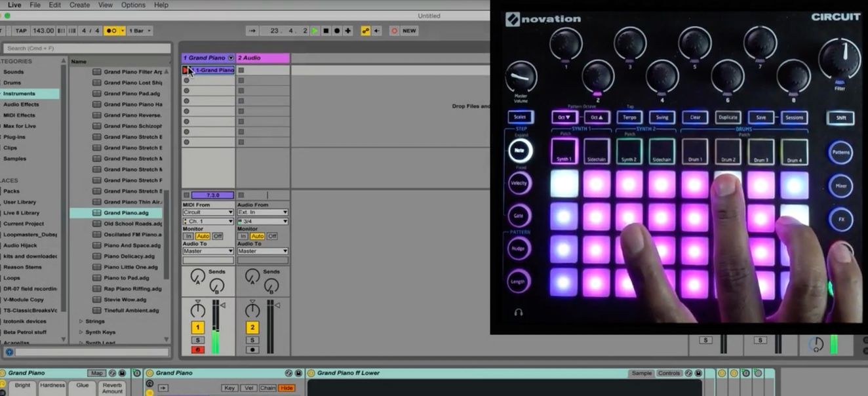
Task: Open the Options menu
Action: tap(133, 5)
